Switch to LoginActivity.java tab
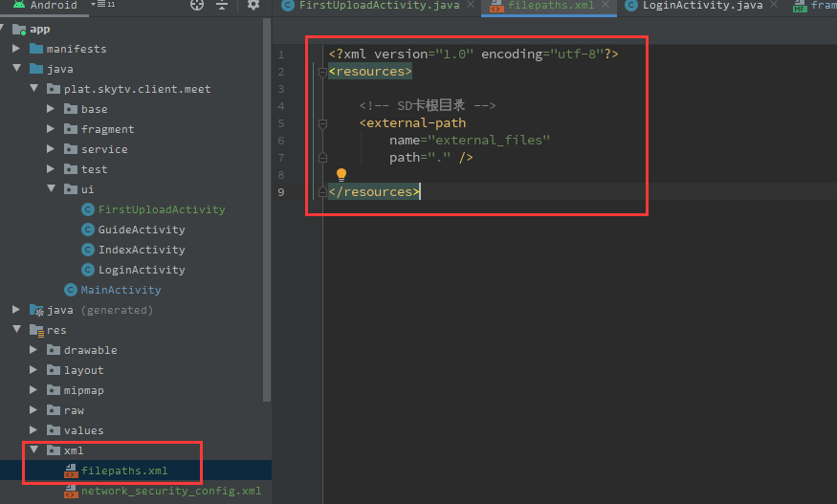Image resolution: width=837 pixels, height=504 pixels. pyautogui.click(x=702, y=6)
